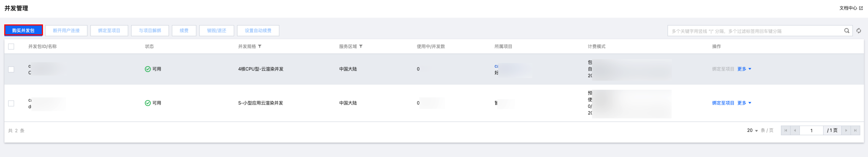This screenshot has width=868, height=157.
Task: Go to the previous page
Action: point(795,130)
